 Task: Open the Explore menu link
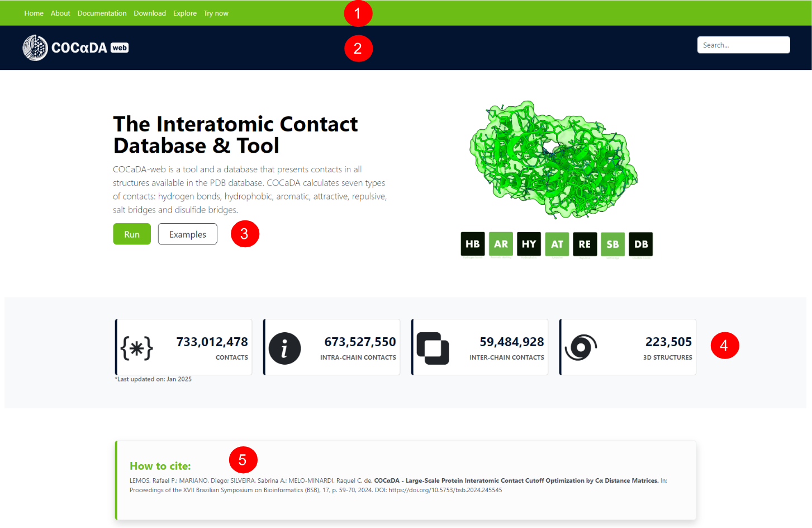click(185, 13)
